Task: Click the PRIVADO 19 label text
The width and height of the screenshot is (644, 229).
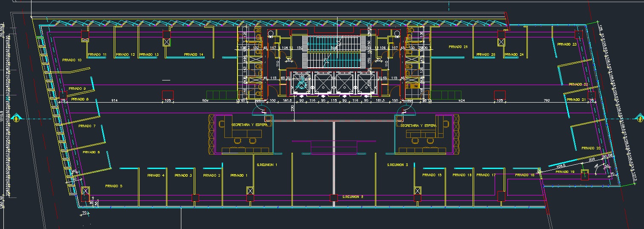Action: (565, 172)
